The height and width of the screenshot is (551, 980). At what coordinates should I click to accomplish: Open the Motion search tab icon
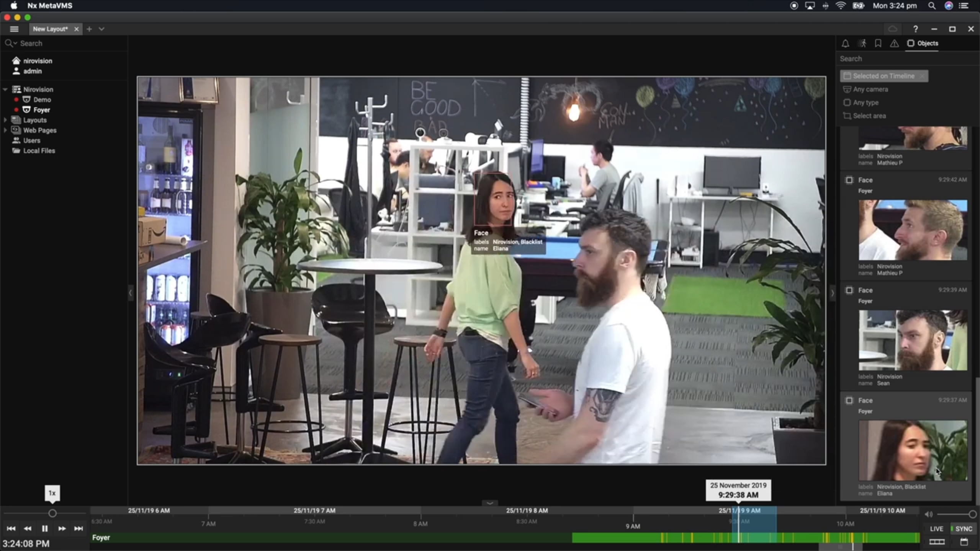pos(862,43)
